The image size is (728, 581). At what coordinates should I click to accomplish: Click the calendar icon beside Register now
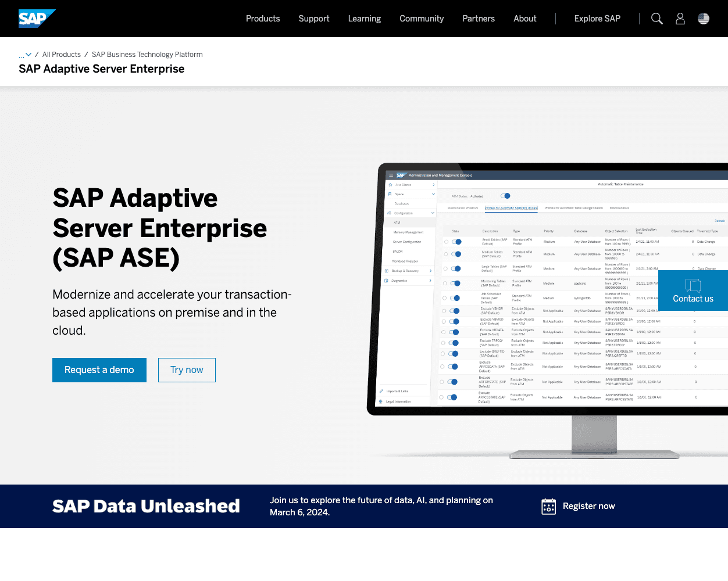click(548, 506)
